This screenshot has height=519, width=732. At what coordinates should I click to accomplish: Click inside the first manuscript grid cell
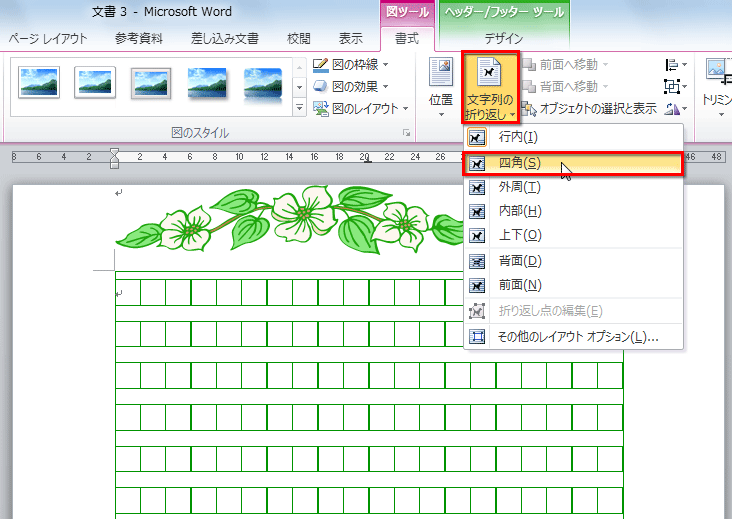(128, 293)
